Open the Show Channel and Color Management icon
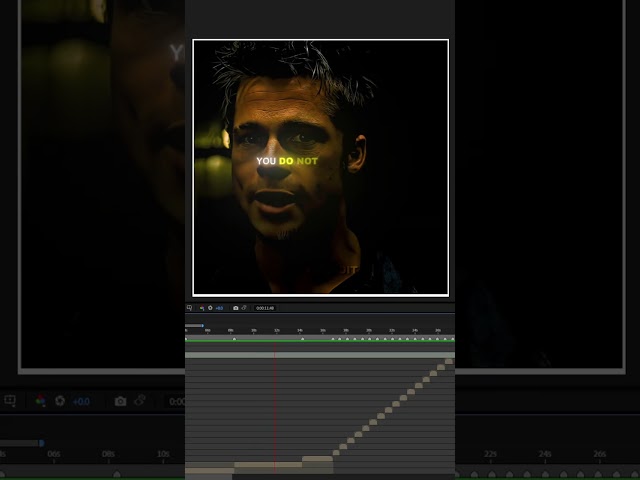This screenshot has width=640, height=480. [202, 308]
